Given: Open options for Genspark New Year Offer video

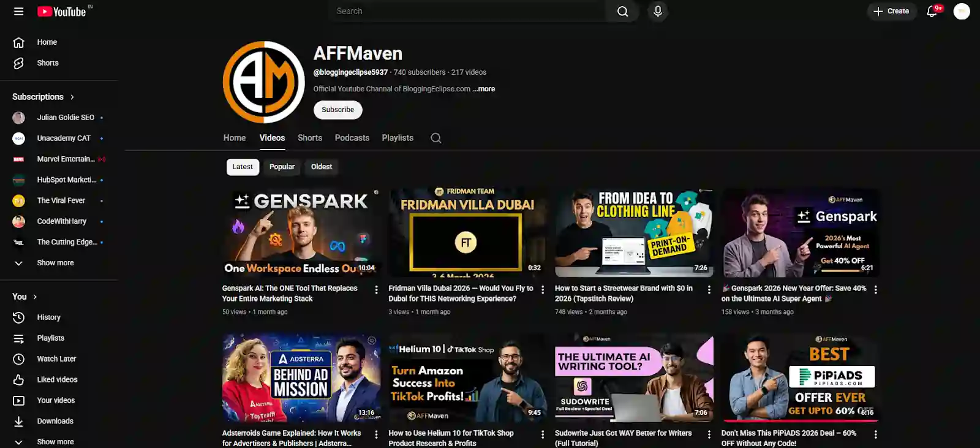Looking at the screenshot, I should coord(876,290).
